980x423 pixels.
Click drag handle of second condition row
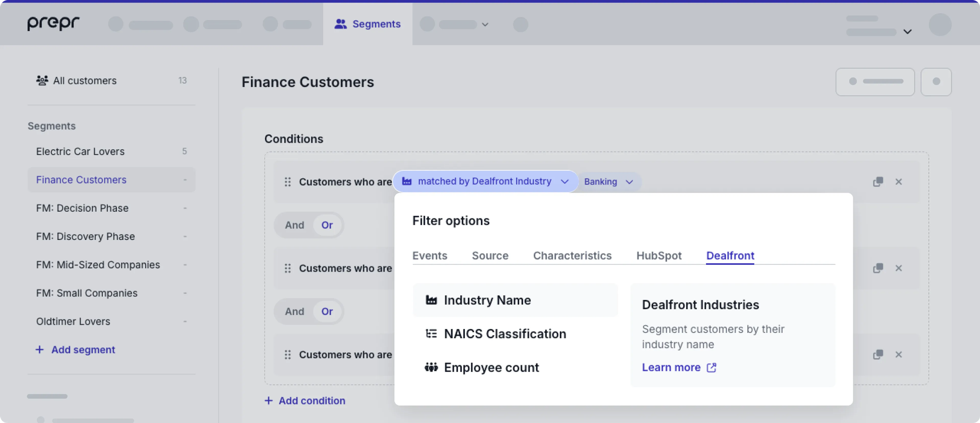tap(288, 268)
